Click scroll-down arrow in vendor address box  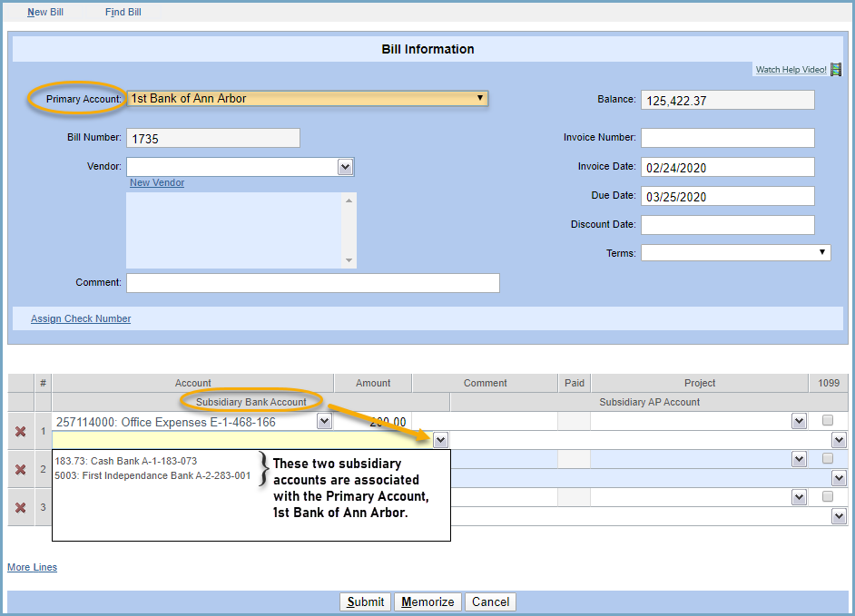349,260
